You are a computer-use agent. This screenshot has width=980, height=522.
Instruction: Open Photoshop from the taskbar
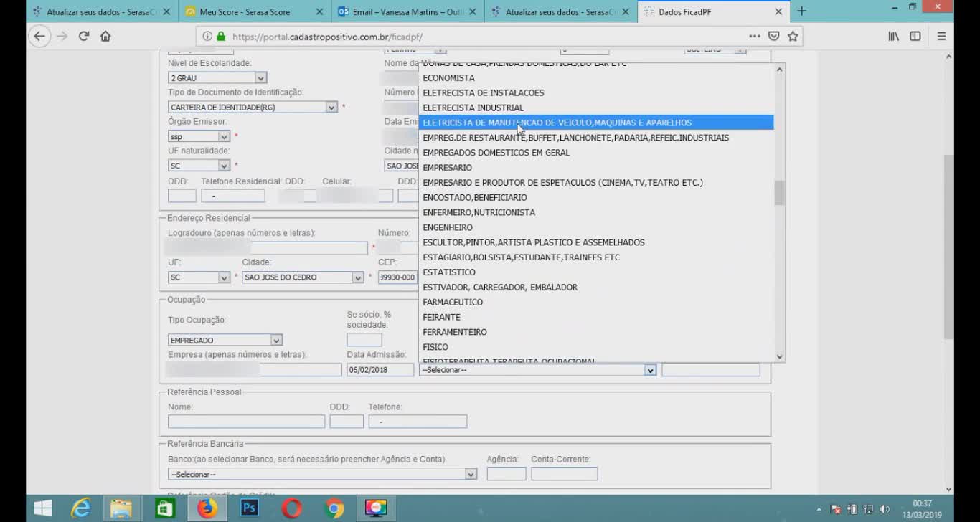tap(250, 508)
